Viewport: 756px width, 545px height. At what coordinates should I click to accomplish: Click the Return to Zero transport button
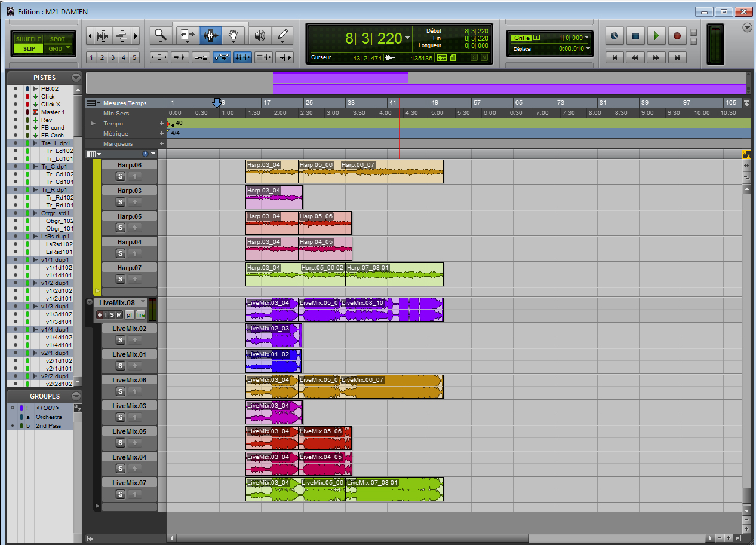point(614,57)
